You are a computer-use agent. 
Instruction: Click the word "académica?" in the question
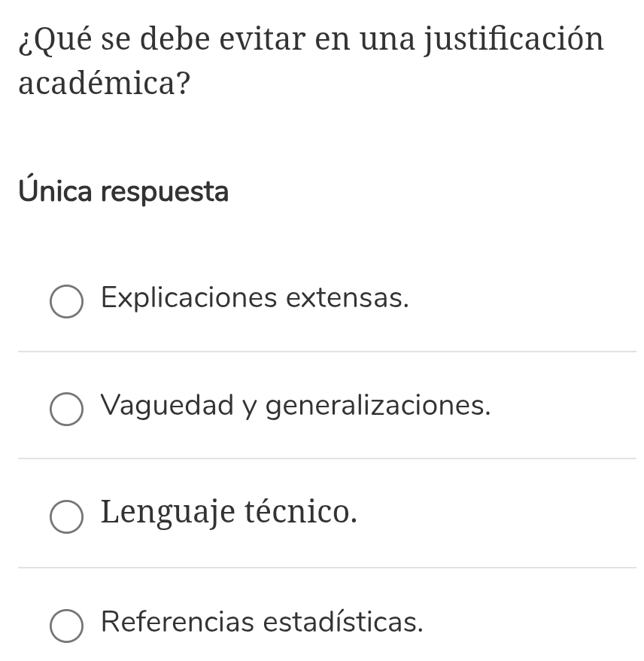(103, 84)
